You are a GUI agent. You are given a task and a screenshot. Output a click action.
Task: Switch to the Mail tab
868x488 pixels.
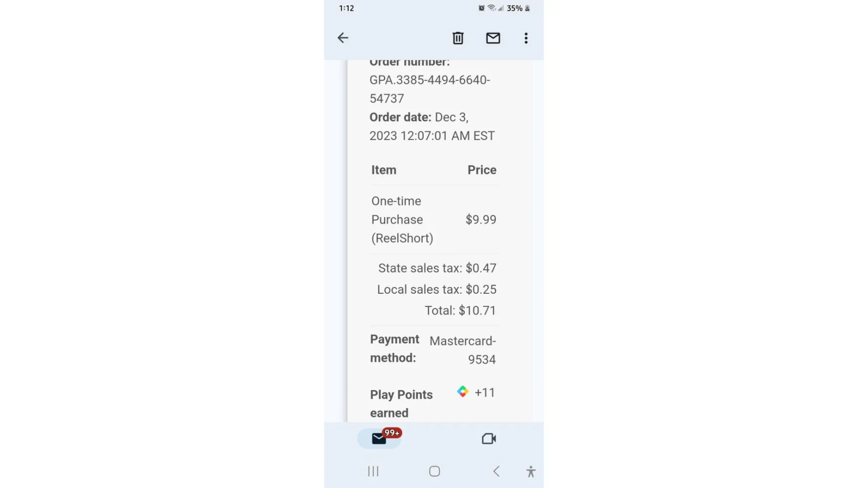click(379, 438)
